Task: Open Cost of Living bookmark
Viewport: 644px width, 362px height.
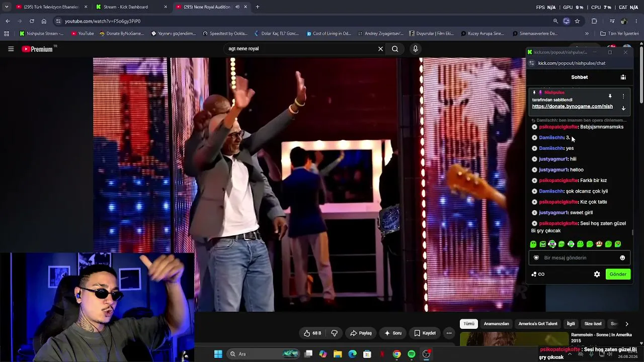Action: pos(329,34)
